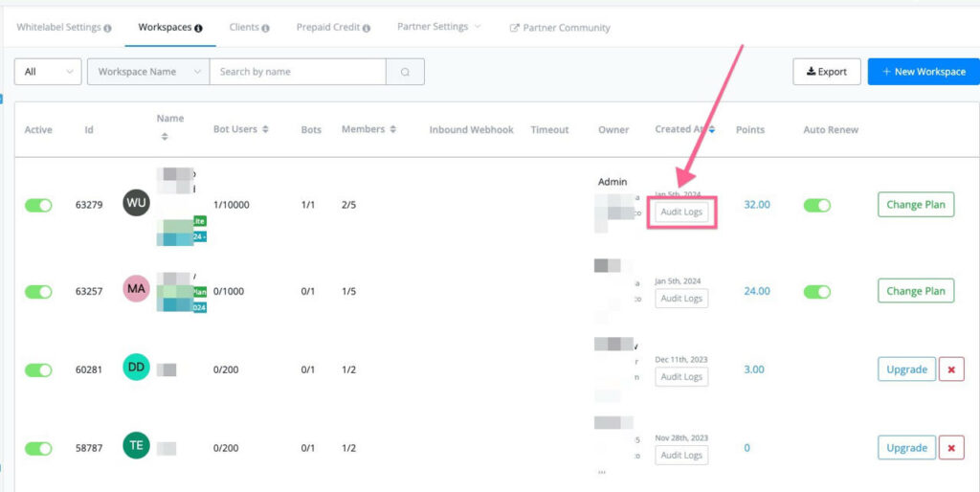The image size is (980, 492).
Task: Delete workspace 58787 with red X
Action: pos(951,448)
